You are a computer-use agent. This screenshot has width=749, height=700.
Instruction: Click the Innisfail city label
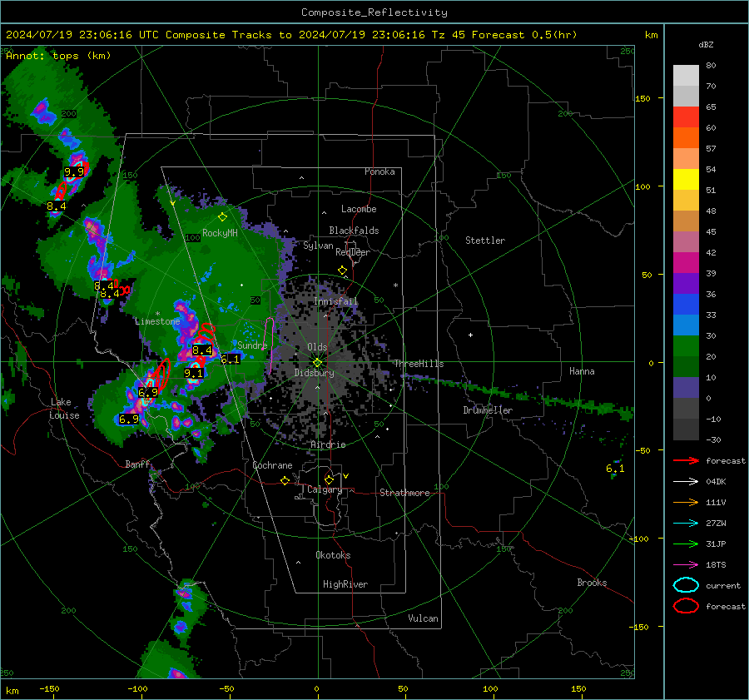pyautogui.click(x=335, y=301)
